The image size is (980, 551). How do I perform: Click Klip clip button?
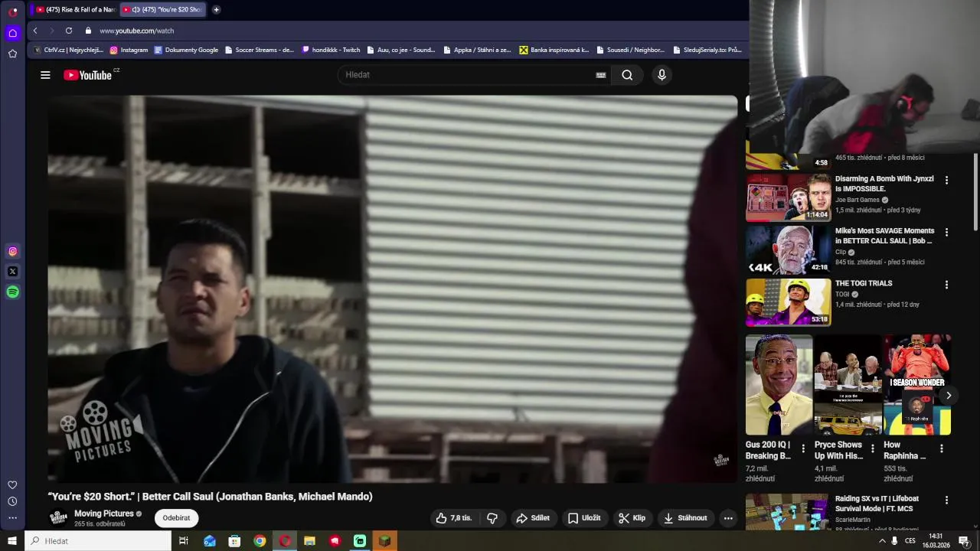pos(632,518)
